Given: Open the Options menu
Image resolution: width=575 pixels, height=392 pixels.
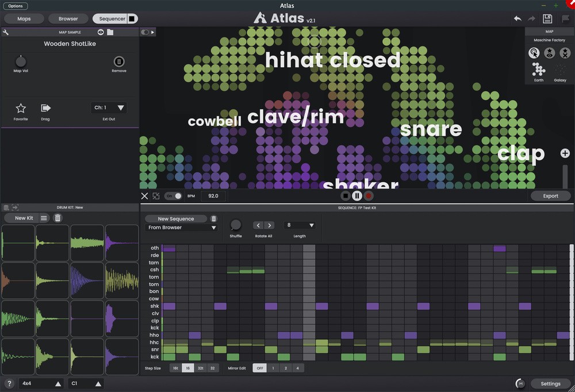Looking at the screenshot, I should 16,6.
